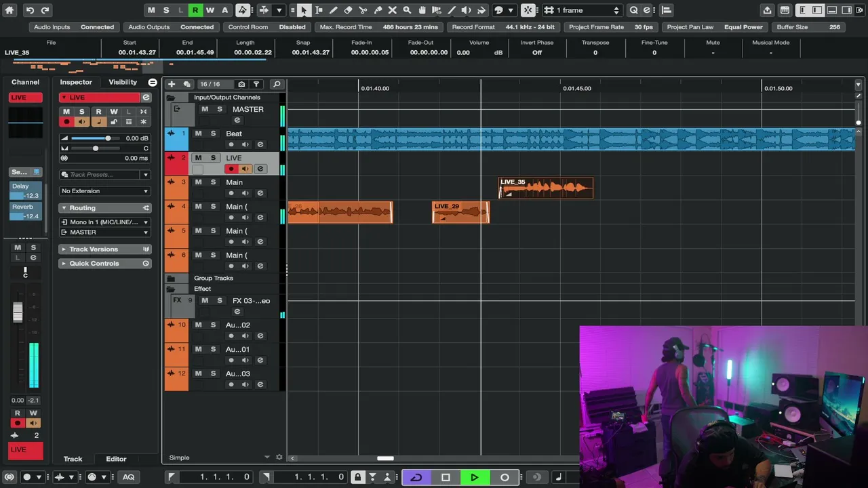Image resolution: width=868 pixels, height=488 pixels.
Task: Open the Editor tab at bottom
Action: tap(116, 459)
